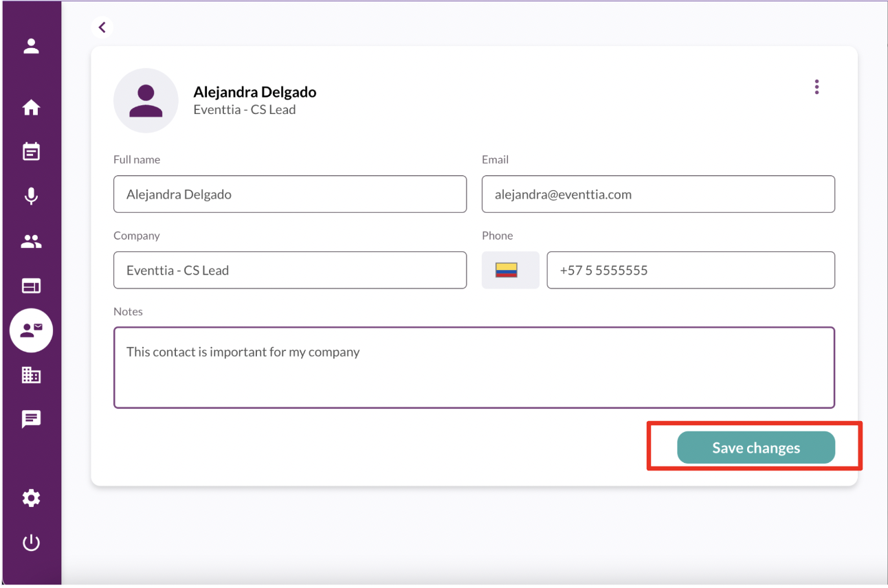Open the three-dot contact options menu
The image size is (888, 588).
pos(817,87)
